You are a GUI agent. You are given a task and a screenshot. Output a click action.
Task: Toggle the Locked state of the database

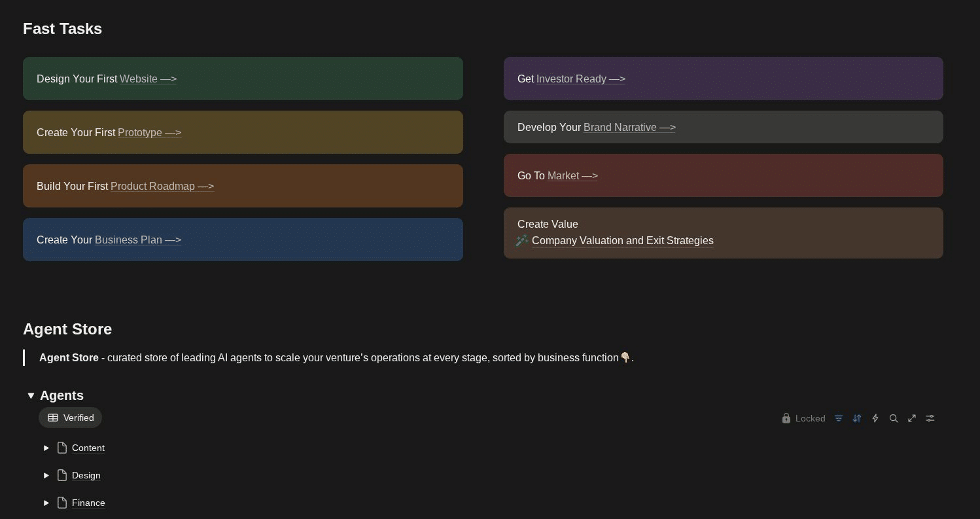804,418
